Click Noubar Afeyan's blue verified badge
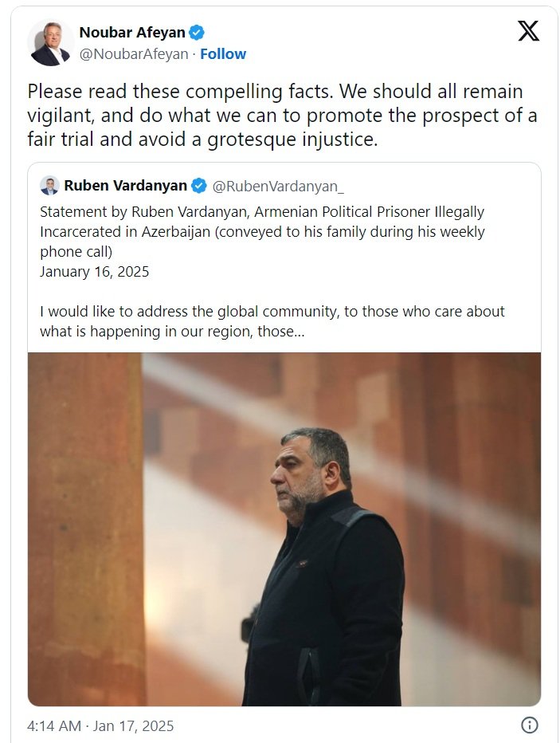This screenshot has height=743, width=560. 198,33
